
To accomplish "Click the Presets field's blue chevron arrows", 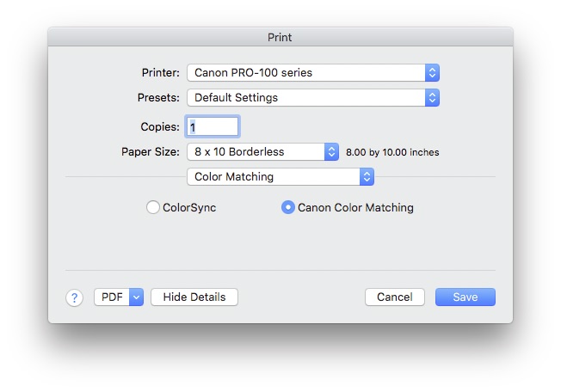I will (432, 98).
